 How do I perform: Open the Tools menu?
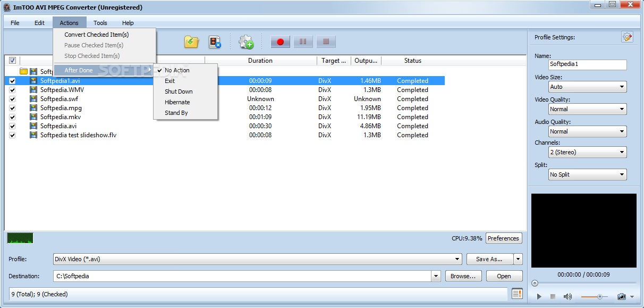(100, 23)
